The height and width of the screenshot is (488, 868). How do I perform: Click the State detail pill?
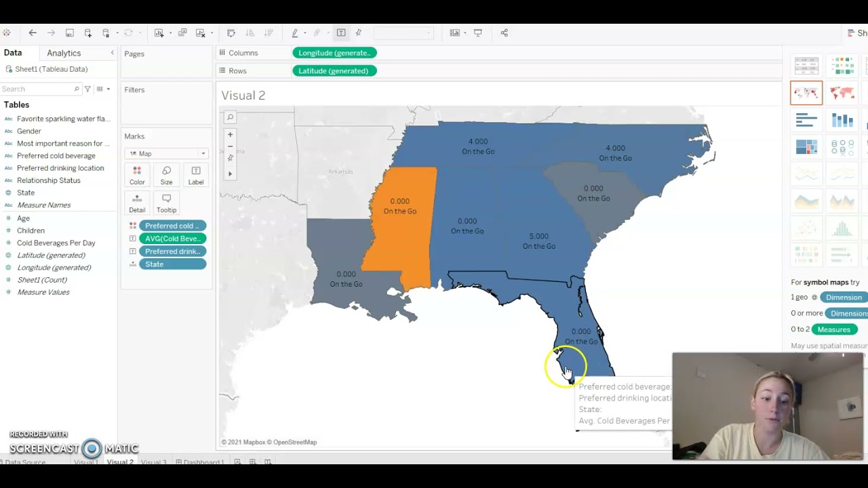click(172, 264)
